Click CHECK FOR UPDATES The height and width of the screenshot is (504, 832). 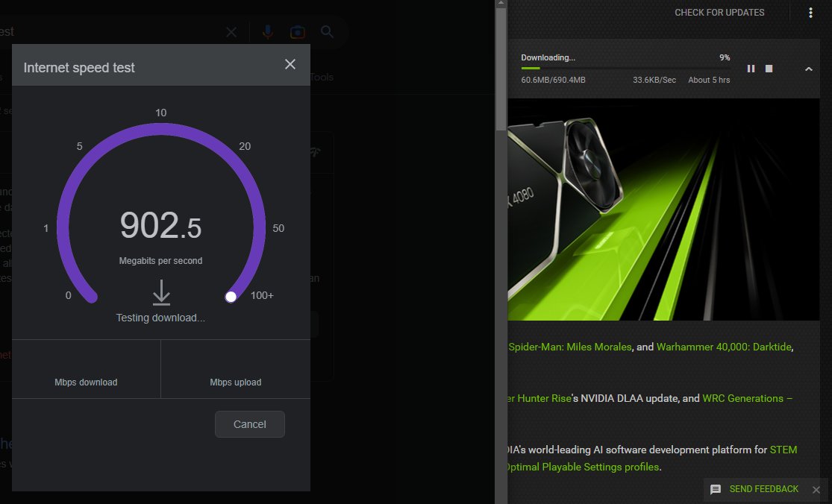719,12
